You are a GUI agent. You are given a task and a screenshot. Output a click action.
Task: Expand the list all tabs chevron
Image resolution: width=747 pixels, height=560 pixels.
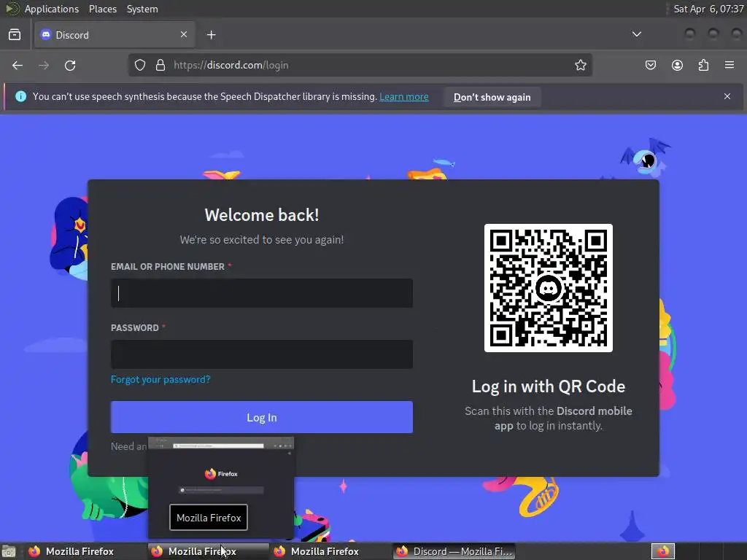(x=636, y=34)
